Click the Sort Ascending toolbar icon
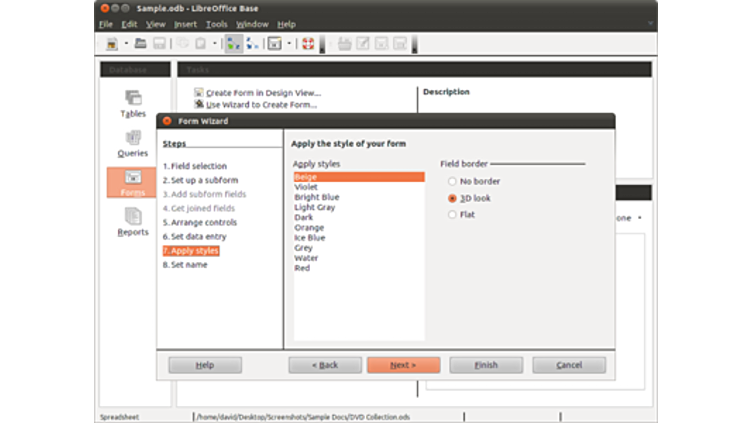 click(x=233, y=44)
